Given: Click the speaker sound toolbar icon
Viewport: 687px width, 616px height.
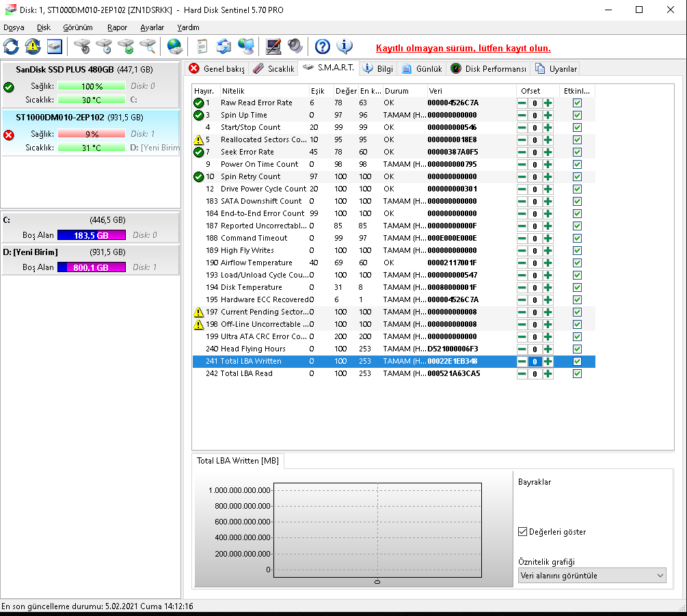Looking at the screenshot, I should pos(295,46).
